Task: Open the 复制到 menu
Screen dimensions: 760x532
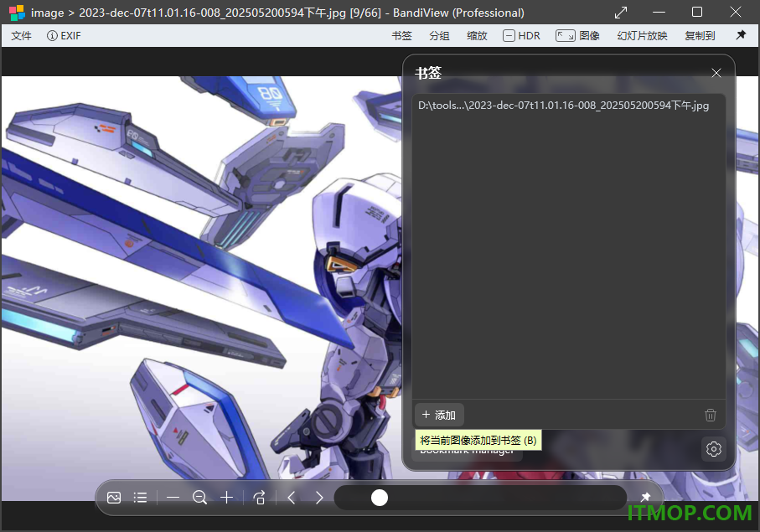Action: point(700,36)
